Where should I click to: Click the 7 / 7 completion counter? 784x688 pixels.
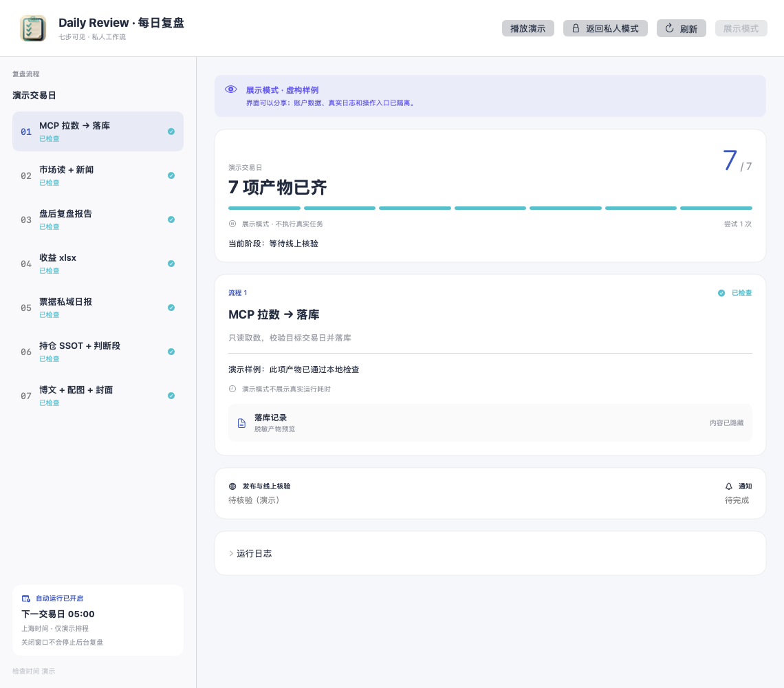point(737,160)
